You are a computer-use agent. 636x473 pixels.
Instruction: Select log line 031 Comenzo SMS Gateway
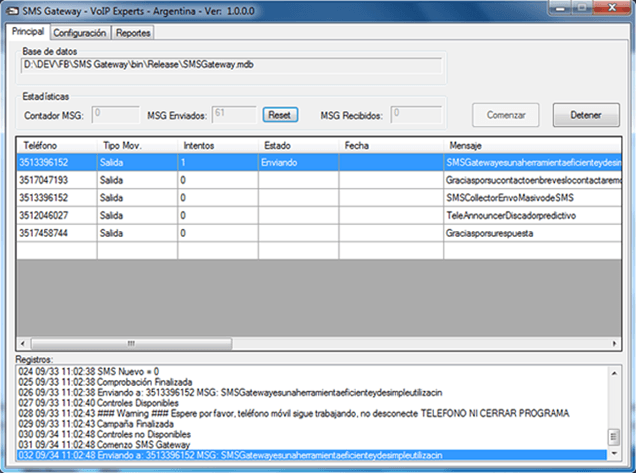click(312, 445)
